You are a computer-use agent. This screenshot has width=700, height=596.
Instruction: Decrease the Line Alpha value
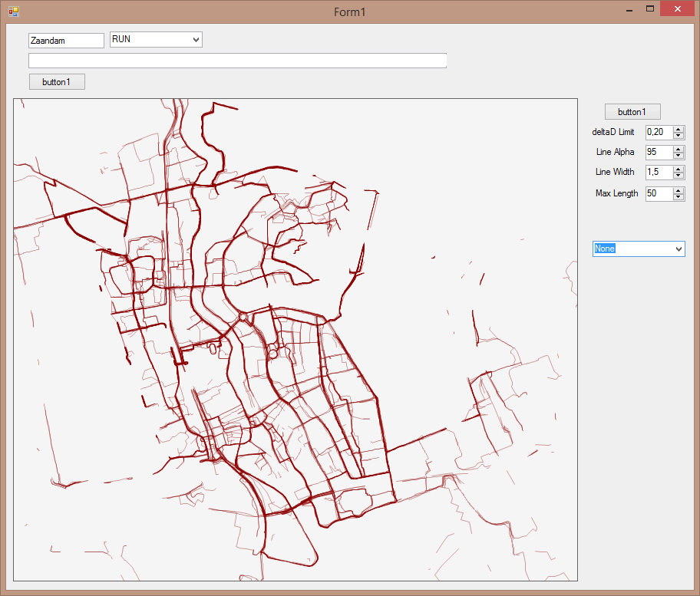pyautogui.click(x=679, y=156)
